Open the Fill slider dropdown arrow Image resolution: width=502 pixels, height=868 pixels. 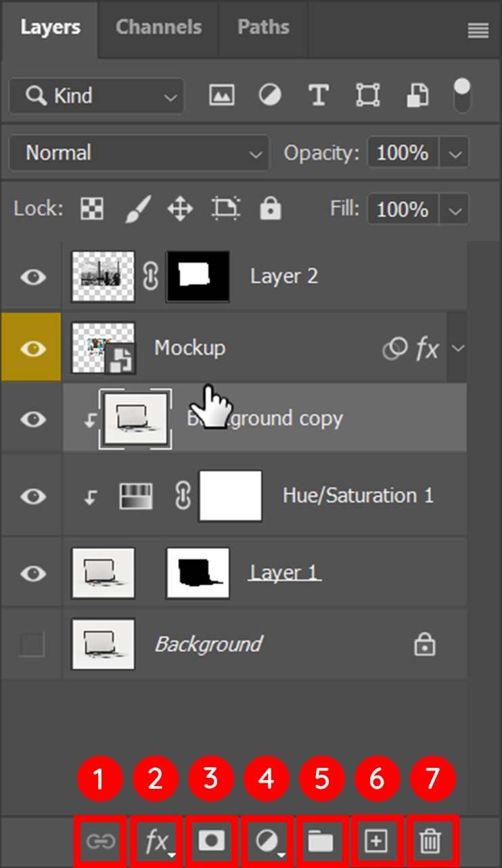pos(454,209)
